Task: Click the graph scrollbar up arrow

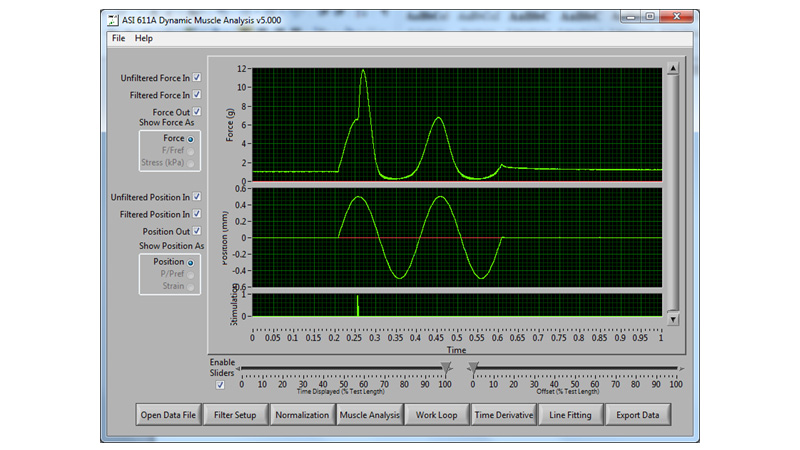Action: pos(673,68)
